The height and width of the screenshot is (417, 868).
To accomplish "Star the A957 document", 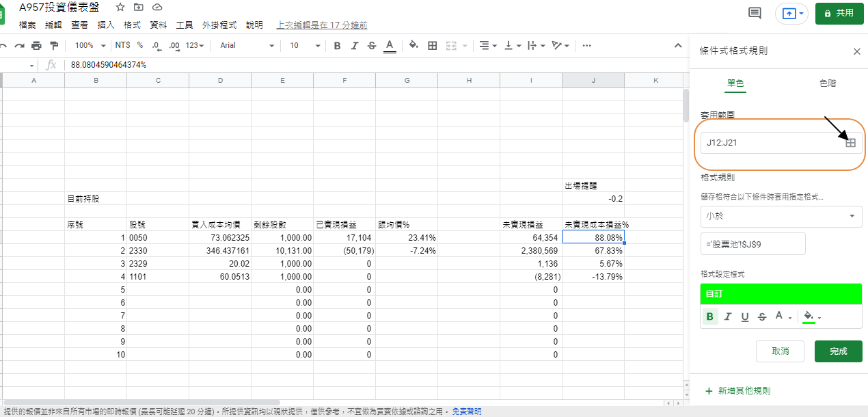I will pos(120,7).
